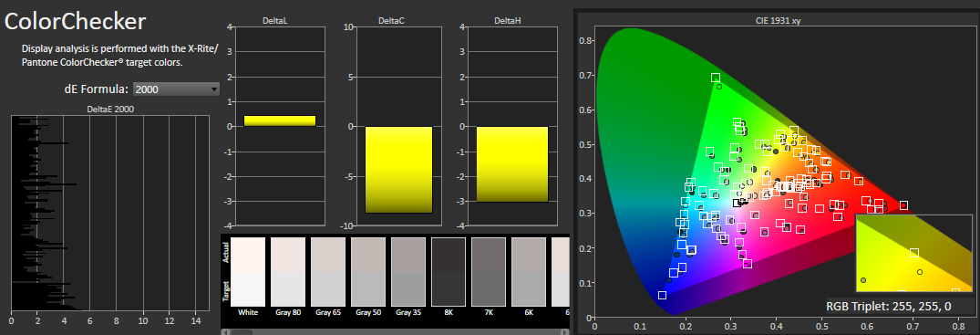Click the RGB Triplet: 255, 255, 0 readout
980x335 pixels.
(889, 306)
